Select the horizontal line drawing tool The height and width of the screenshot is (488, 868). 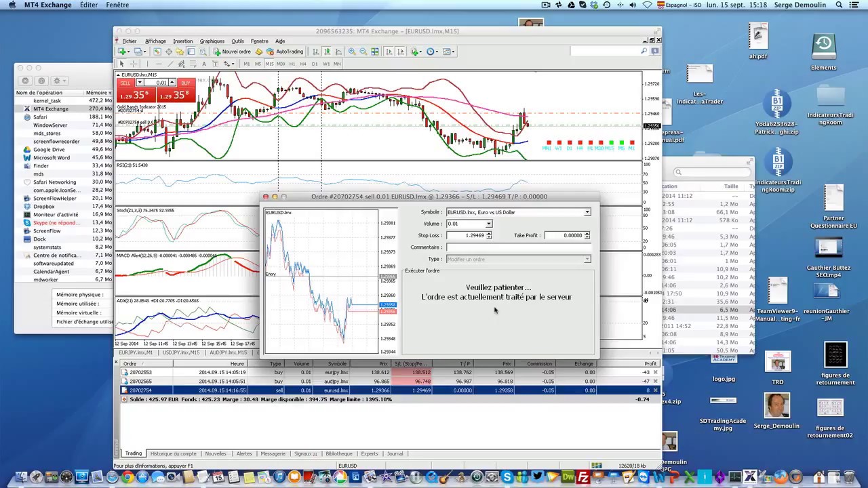coord(159,64)
